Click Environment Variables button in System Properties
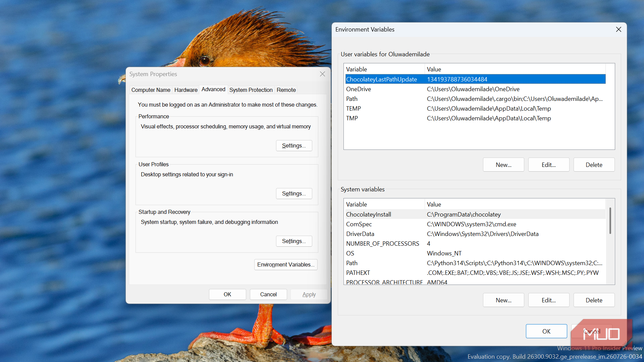Viewport: 644px width, 362px height. [286, 265]
